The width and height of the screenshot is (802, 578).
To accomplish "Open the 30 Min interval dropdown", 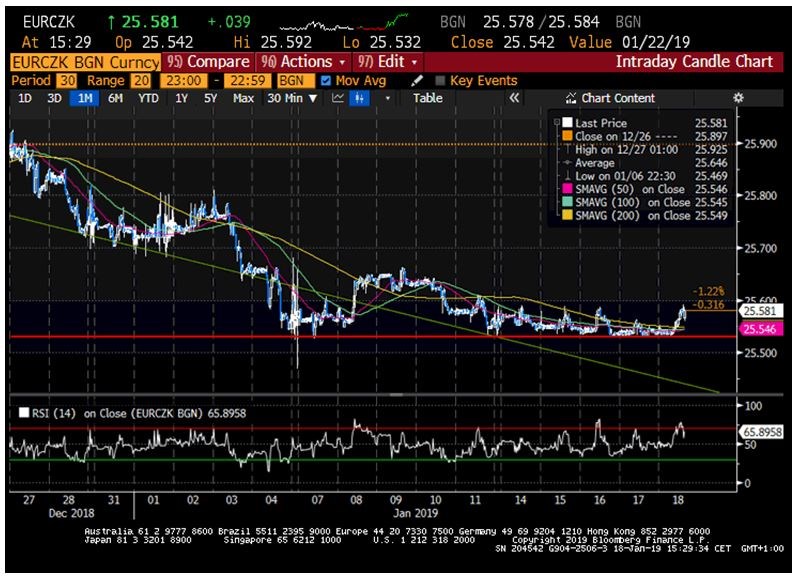I will point(294,98).
